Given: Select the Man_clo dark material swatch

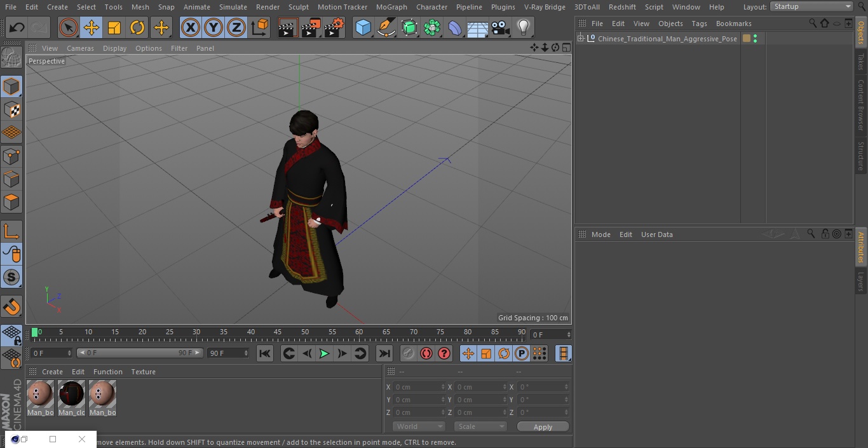Looking at the screenshot, I should [x=71, y=395].
